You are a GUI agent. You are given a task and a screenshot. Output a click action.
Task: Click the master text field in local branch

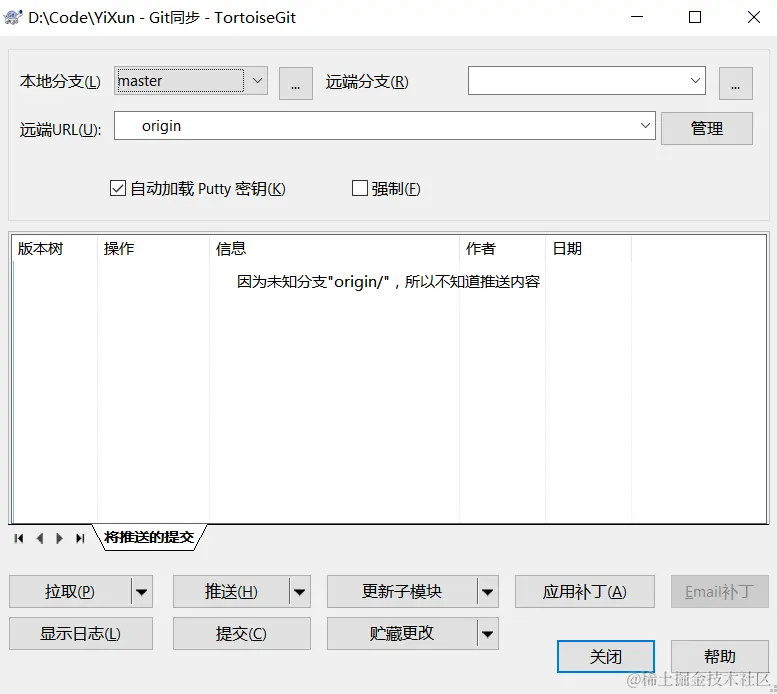click(180, 80)
